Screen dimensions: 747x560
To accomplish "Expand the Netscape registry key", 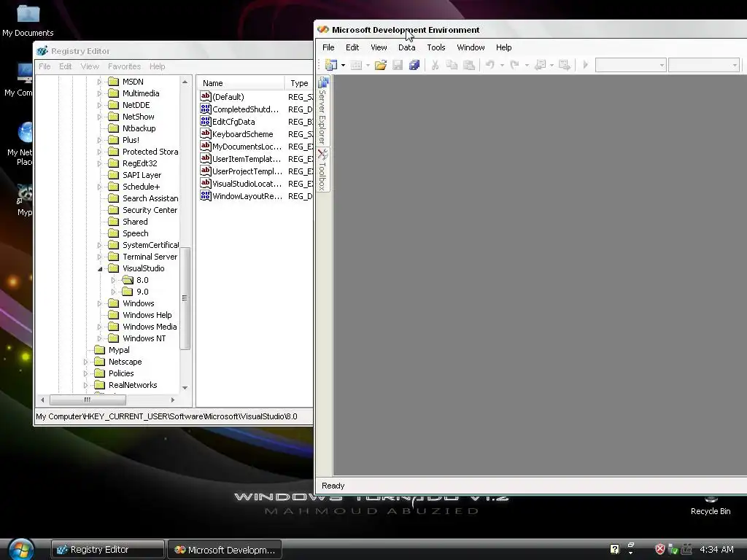I will pos(86,362).
